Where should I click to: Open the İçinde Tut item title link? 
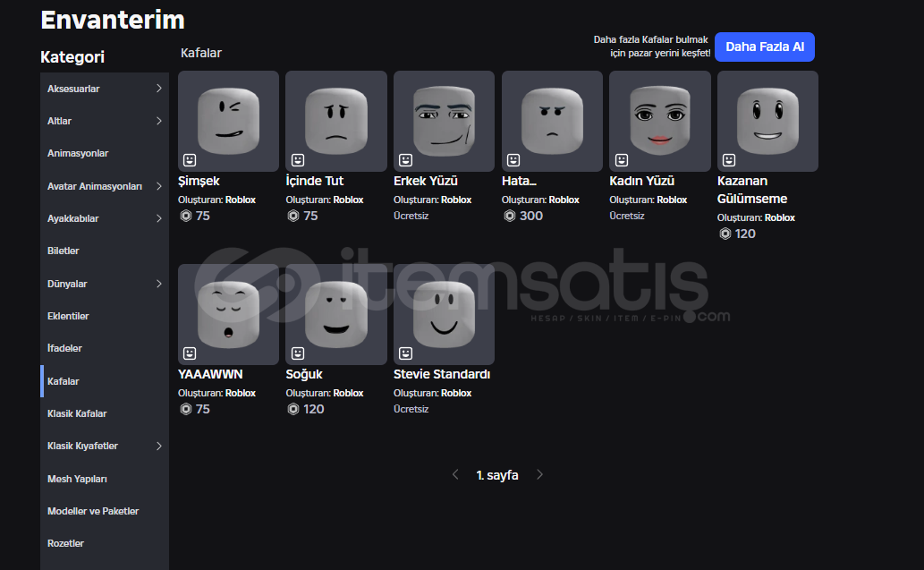(315, 181)
